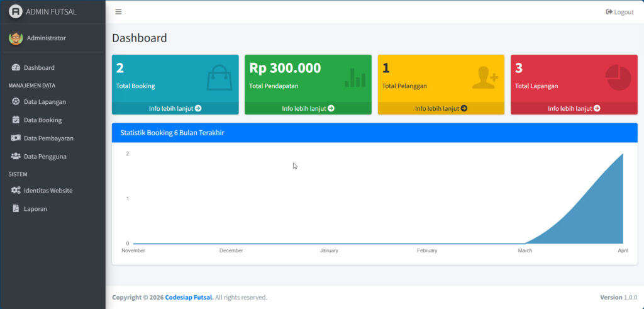Click the Administrator avatar image
Screen dimensions: 644x309
[x=16, y=38]
